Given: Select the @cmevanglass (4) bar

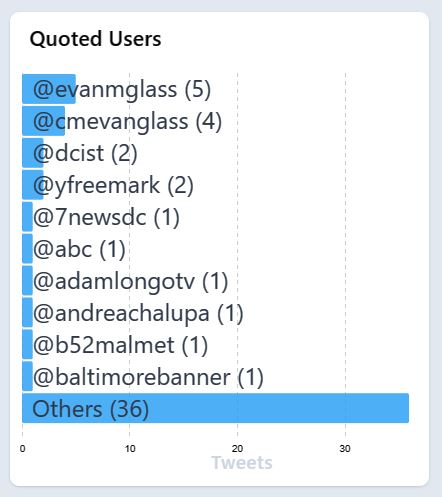Looking at the screenshot, I should pos(43,121).
